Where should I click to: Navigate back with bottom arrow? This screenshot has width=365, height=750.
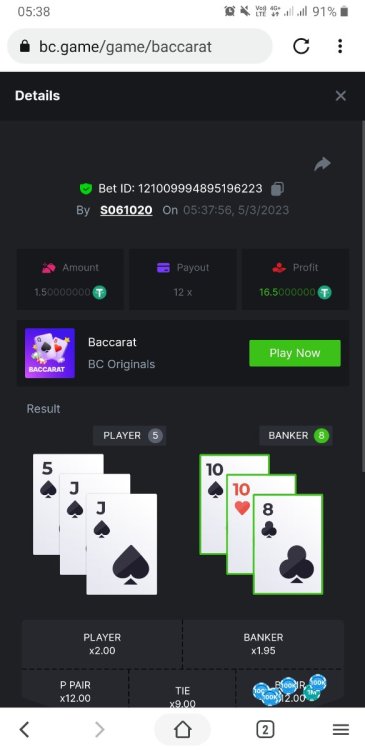[24, 729]
